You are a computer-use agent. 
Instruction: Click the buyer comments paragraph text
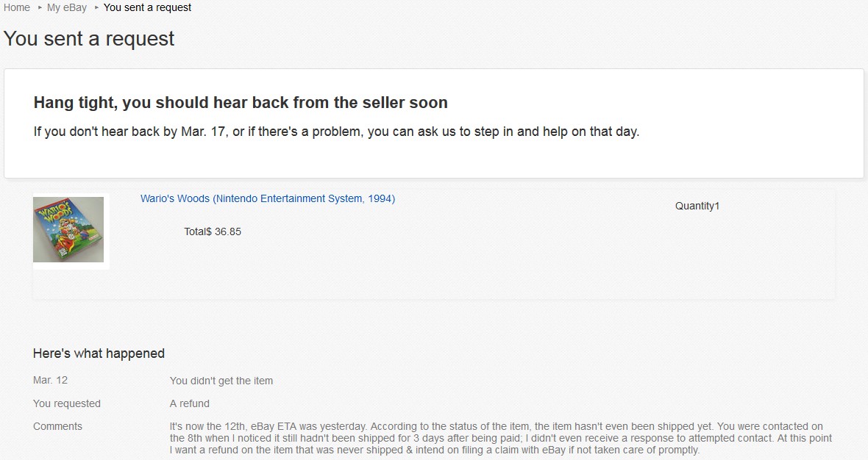pos(500,438)
